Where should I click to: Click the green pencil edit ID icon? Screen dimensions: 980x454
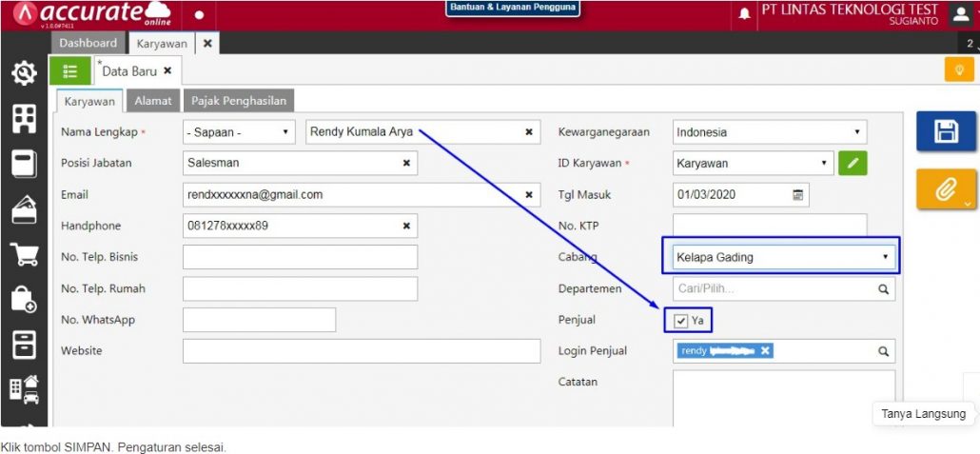coord(853,163)
